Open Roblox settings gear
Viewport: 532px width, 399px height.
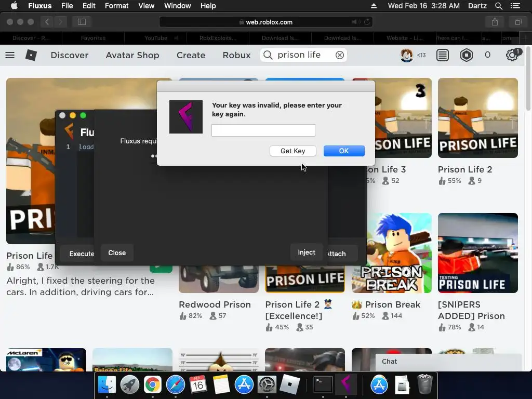click(x=512, y=55)
